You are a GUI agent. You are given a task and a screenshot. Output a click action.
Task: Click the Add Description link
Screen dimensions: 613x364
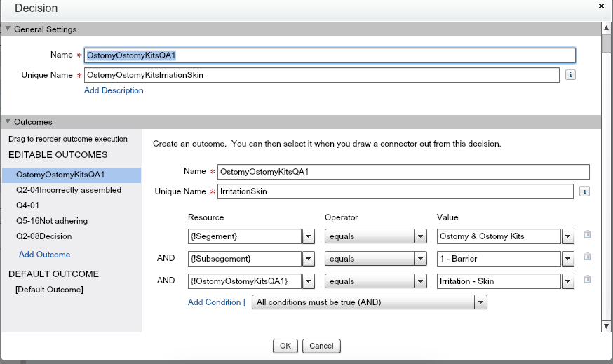click(x=114, y=90)
